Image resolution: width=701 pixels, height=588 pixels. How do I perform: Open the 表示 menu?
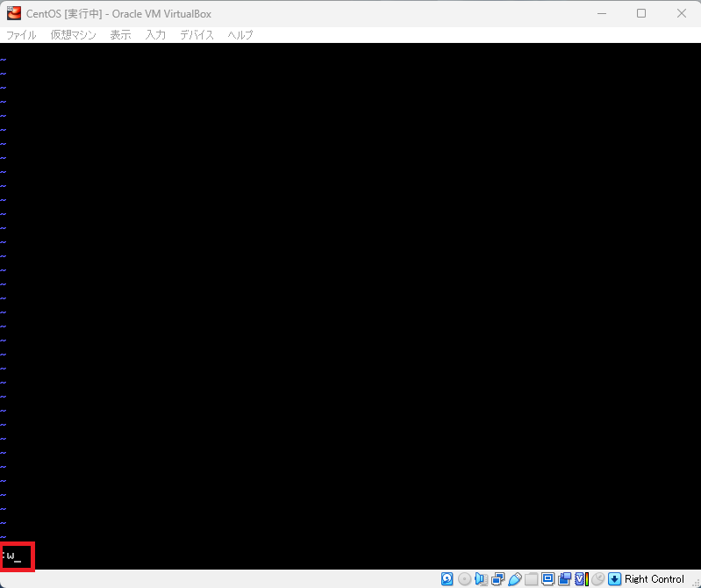coord(121,35)
